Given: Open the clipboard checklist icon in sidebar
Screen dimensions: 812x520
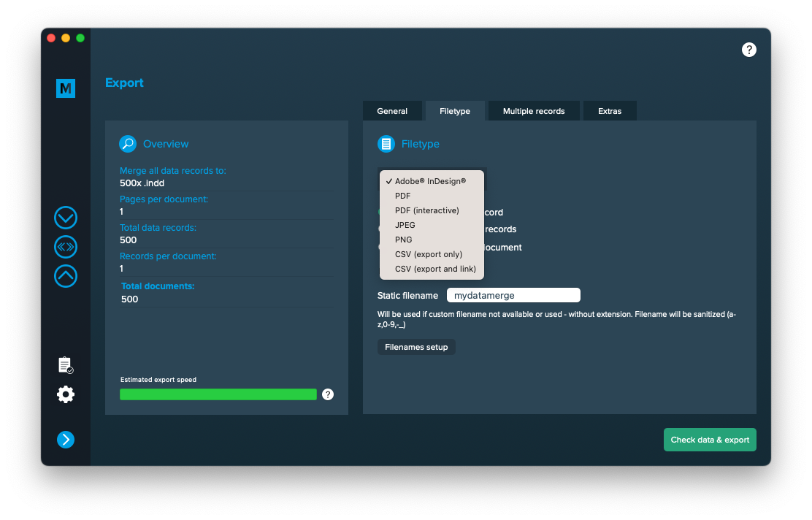Looking at the screenshot, I should (x=66, y=364).
